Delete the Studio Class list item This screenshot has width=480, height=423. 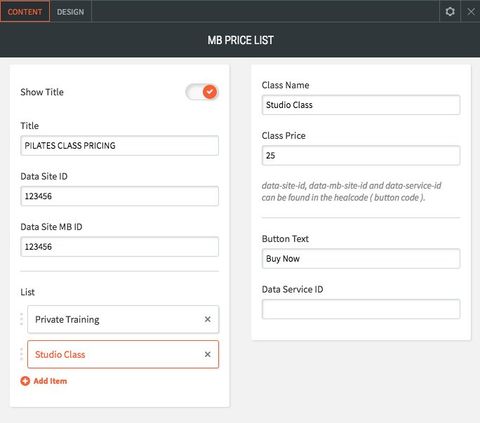pyautogui.click(x=207, y=354)
